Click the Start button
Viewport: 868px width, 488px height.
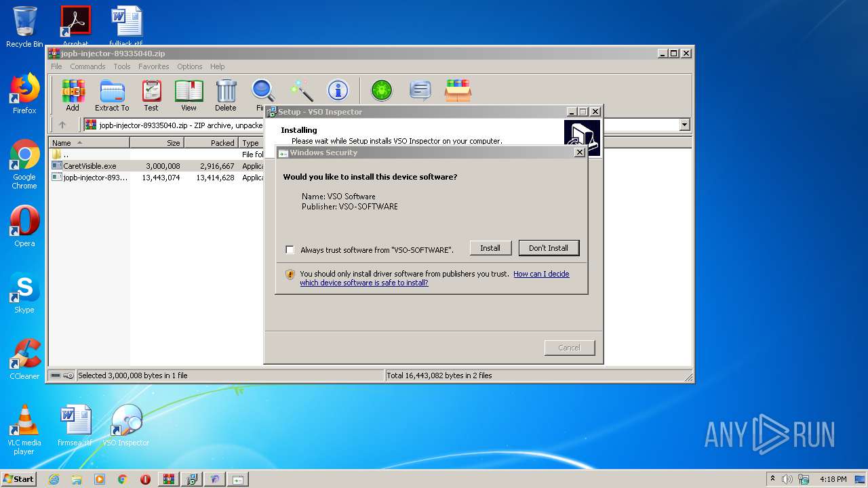click(18, 479)
